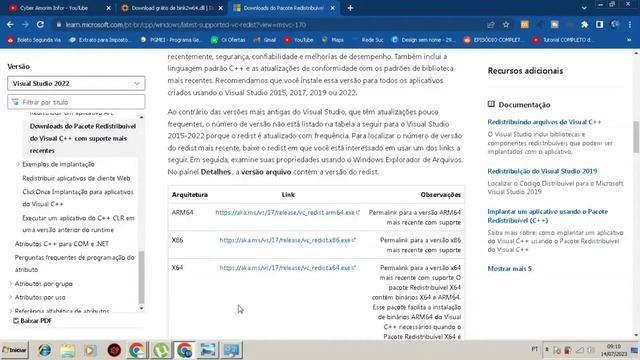640x360 pixels.
Task: Expand the Exemplos de implantação node
Action: 18,164
